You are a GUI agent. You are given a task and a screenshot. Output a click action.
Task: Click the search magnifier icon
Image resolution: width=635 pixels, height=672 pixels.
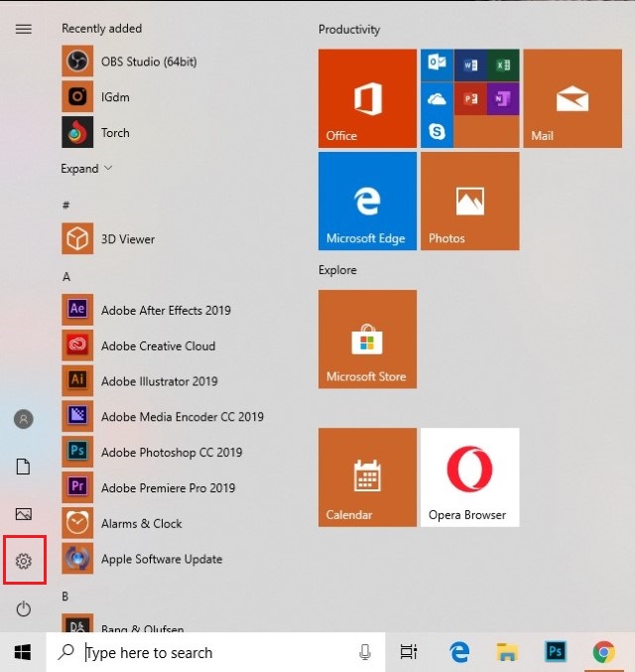[66, 652]
